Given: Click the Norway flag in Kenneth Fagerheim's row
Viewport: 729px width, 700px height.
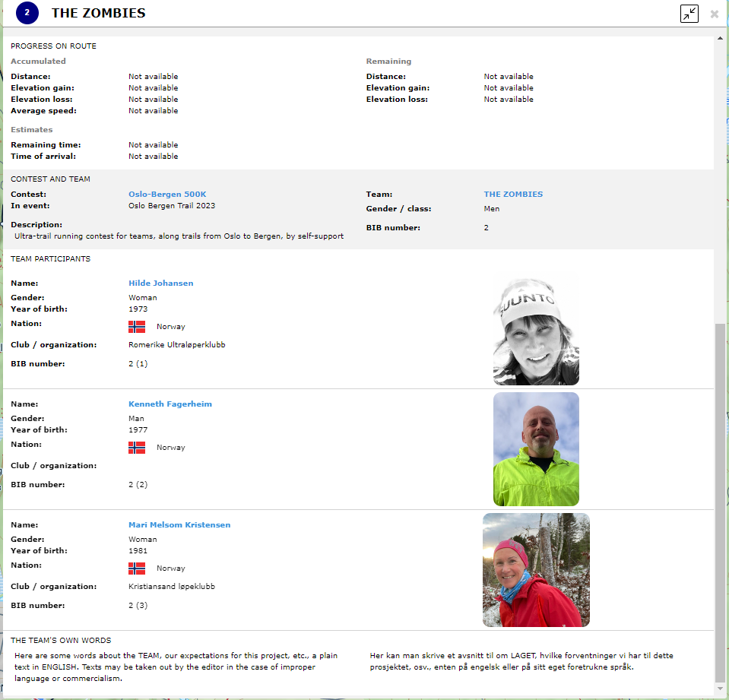Looking at the screenshot, I should (137, 448).
